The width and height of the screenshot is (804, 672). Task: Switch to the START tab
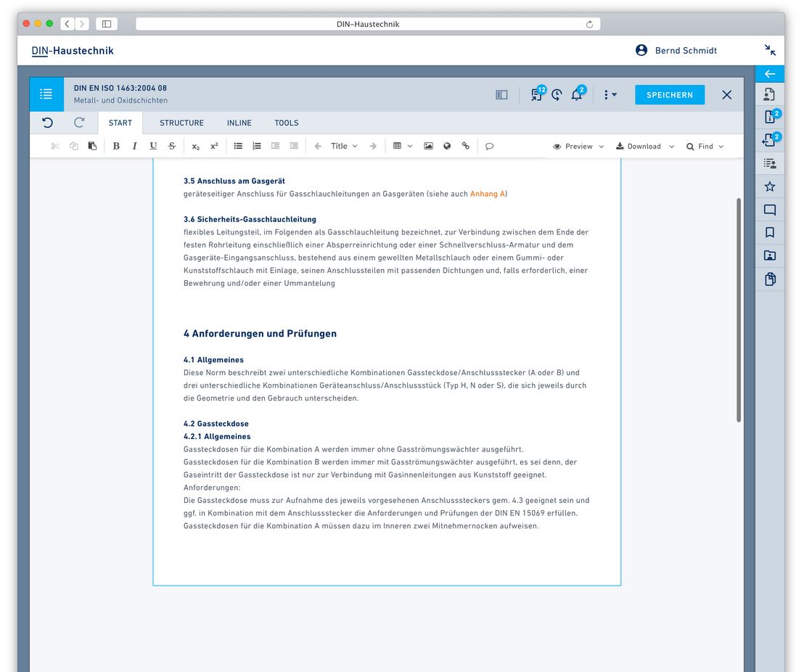pos(120,123)
